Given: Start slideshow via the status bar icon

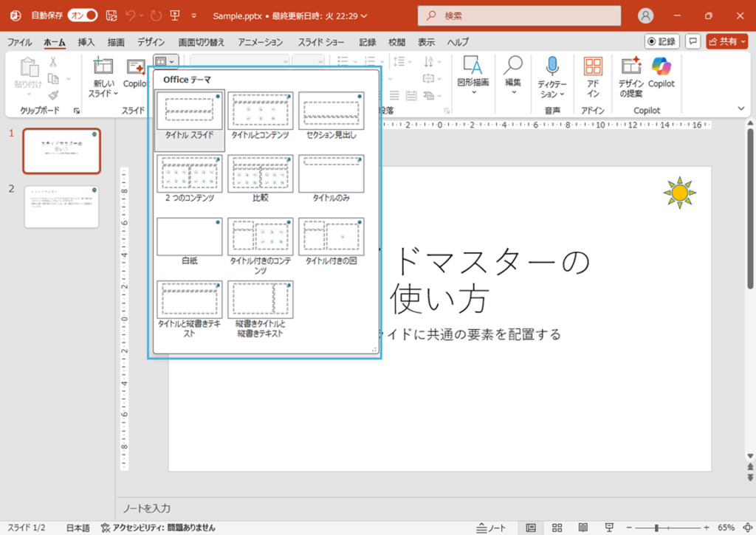Looking at the screenshot, I should click(x=608, y=528).
